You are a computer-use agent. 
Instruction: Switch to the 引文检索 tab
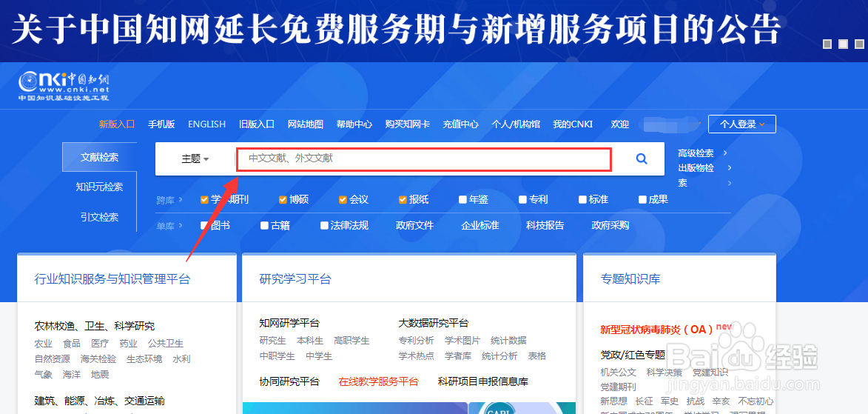click(x=100, y=217)
